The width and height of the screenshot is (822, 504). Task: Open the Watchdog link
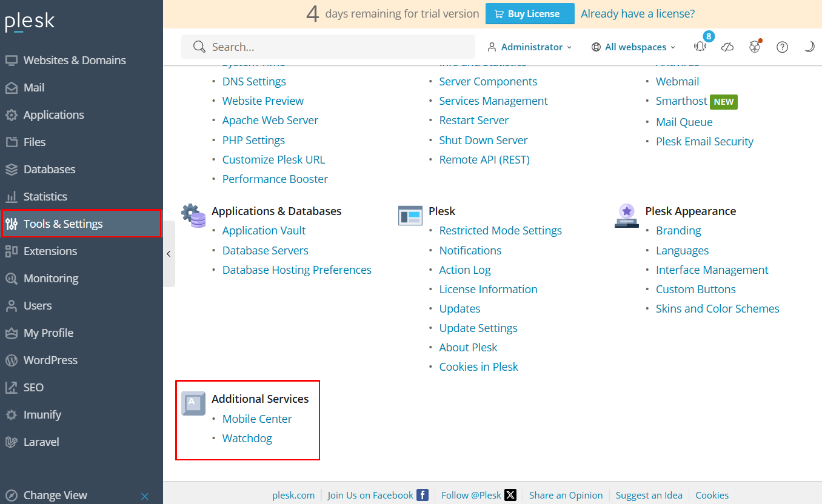(x=247, y=439)
